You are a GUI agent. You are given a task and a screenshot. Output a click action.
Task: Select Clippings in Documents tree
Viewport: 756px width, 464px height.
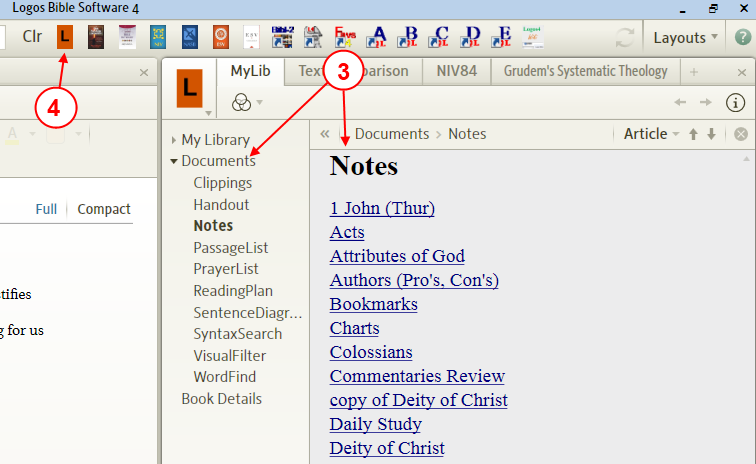pos(222,183)
